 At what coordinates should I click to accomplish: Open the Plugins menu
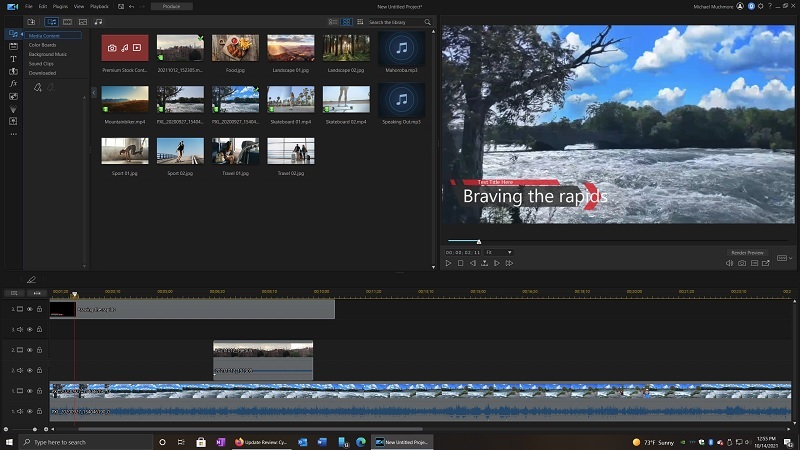[59, 6]
